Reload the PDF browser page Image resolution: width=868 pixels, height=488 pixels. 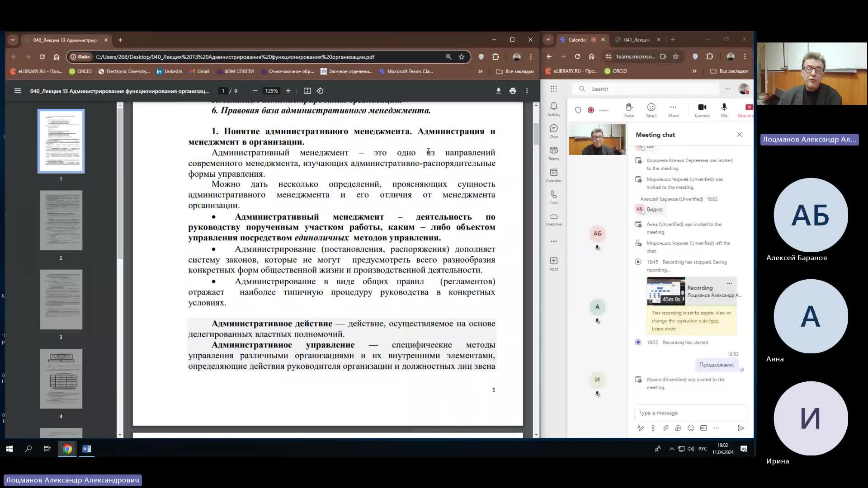[42, 57]
